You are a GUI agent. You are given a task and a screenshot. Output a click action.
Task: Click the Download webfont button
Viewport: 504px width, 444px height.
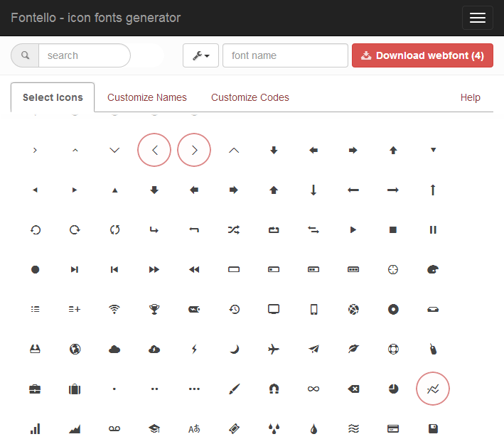pyautogui.click(x=422, y=55)
